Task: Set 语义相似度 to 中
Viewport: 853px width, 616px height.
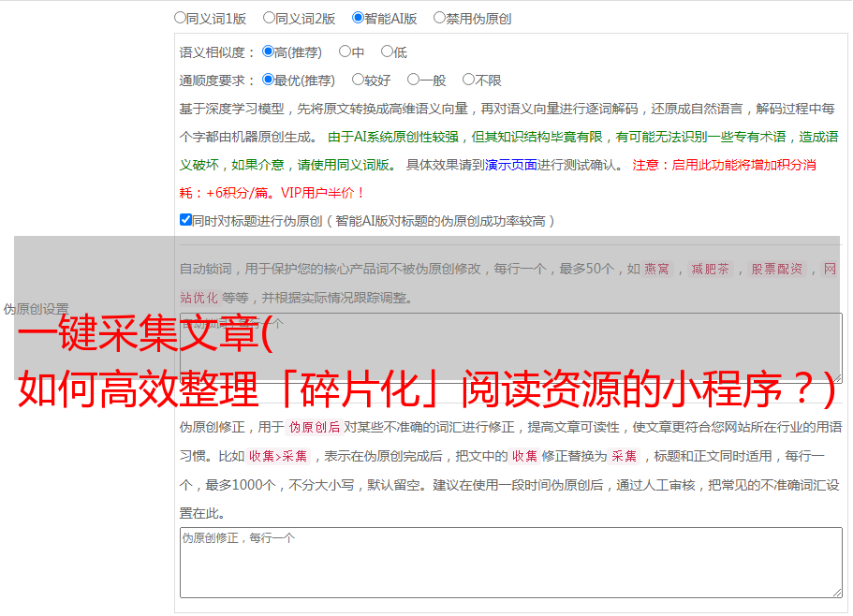Action: coord(345,51)
